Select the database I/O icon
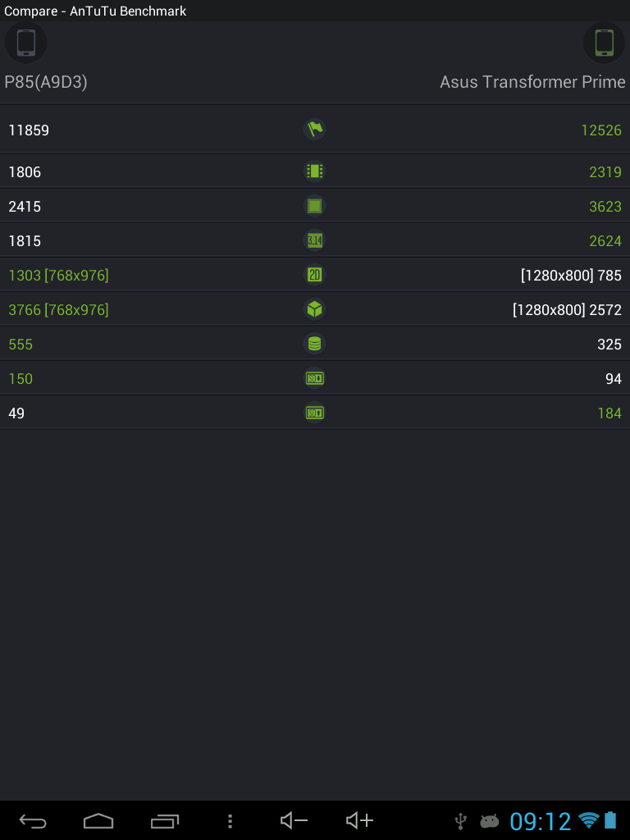This screenshot has height=840, width=630. pos(314,344)
